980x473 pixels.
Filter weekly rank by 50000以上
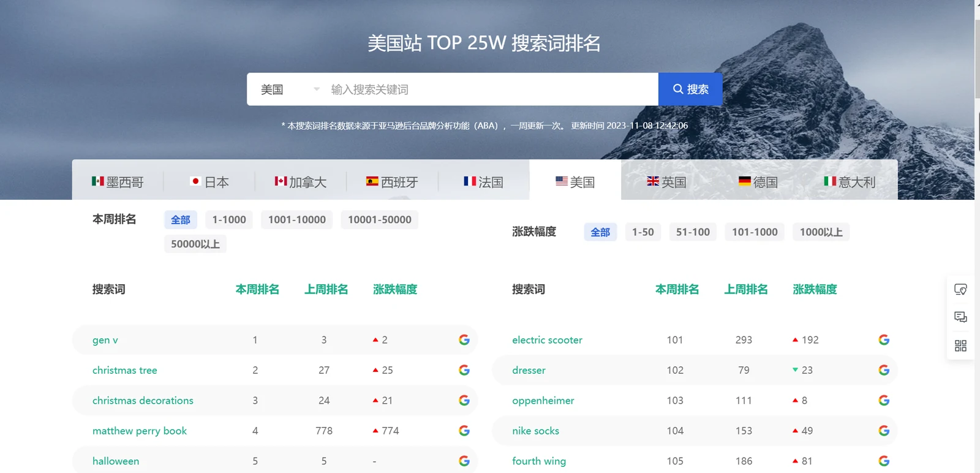click(x=195, y=244)
